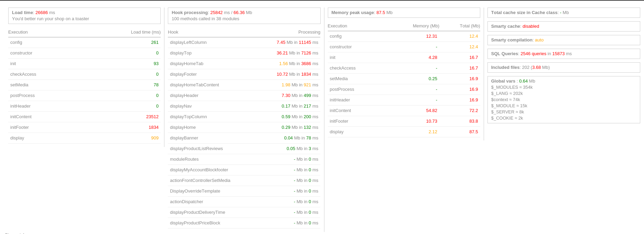This screenshot has width=644, height=234.
Task: Click displayProductPriceBlock hook name
Action: click(x=195, y=223)
